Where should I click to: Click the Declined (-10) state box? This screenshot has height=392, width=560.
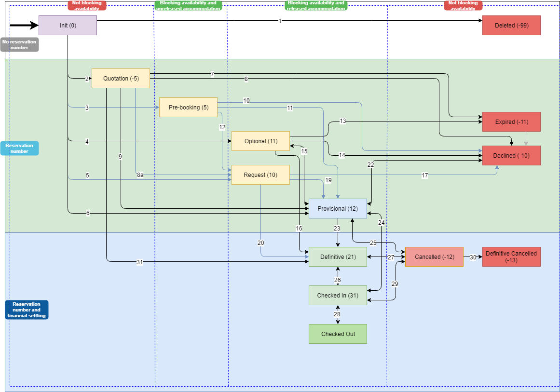[x=511, y=155]
